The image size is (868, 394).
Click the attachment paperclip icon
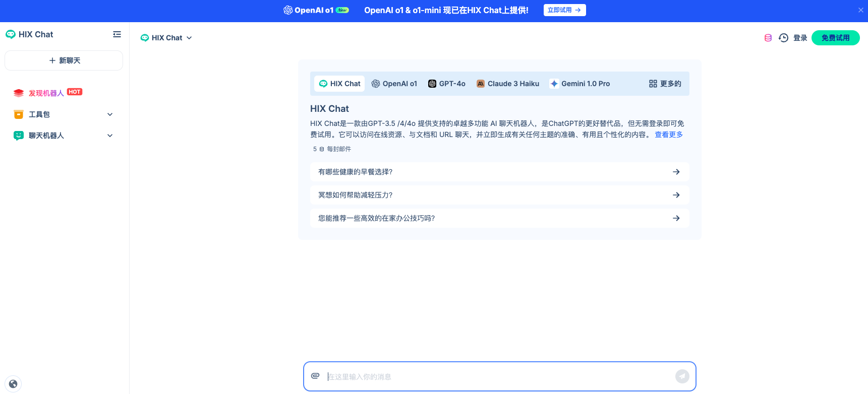(x=315, y=376)
